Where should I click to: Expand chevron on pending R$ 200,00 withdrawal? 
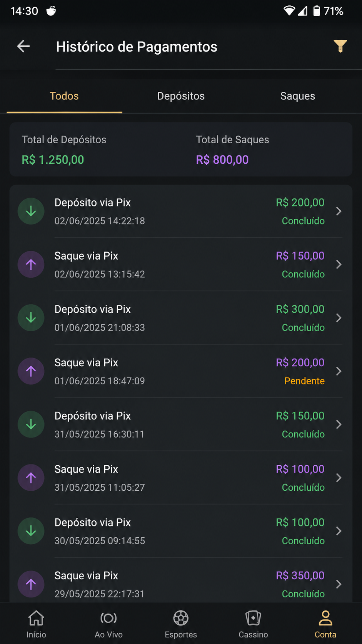coord(339,371)
